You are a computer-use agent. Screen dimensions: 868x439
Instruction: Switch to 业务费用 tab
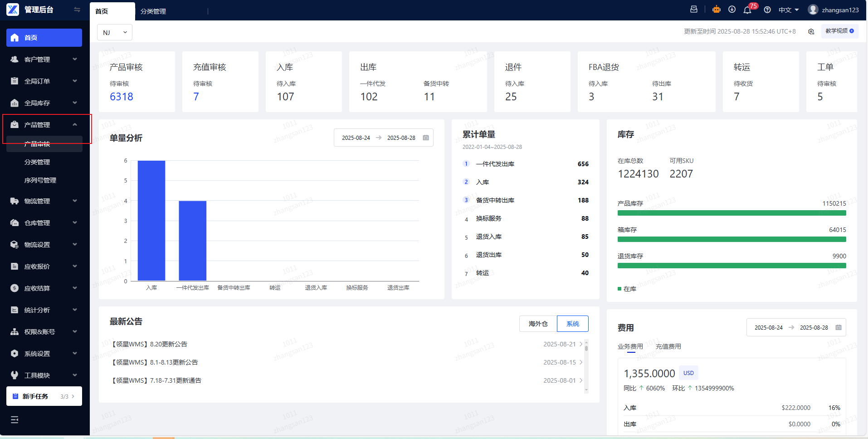[630, 346]
